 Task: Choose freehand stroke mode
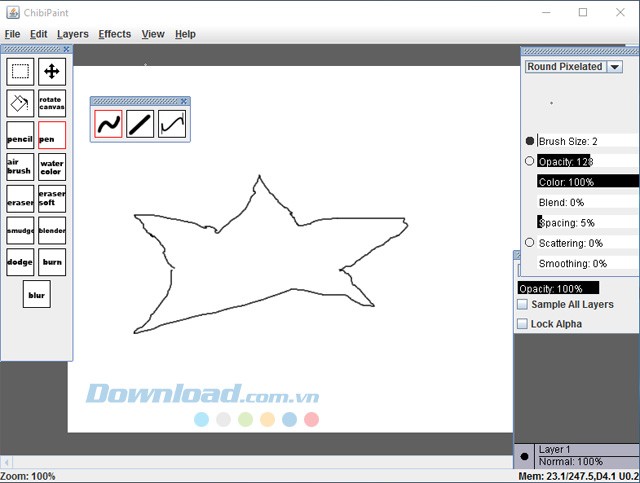(108, 124)
